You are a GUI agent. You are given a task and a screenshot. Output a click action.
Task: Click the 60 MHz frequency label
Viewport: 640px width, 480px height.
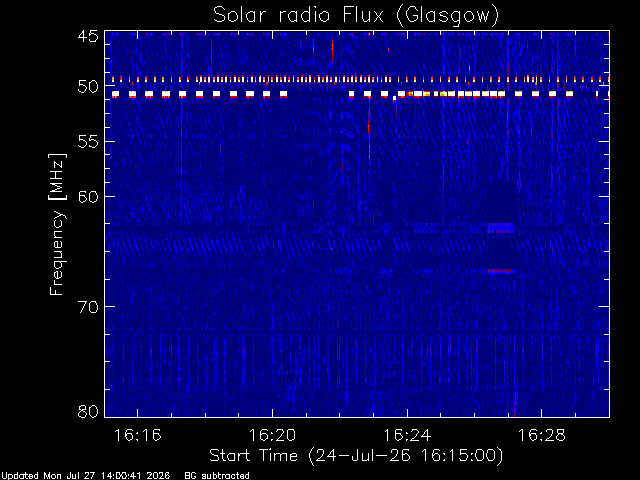88,197
